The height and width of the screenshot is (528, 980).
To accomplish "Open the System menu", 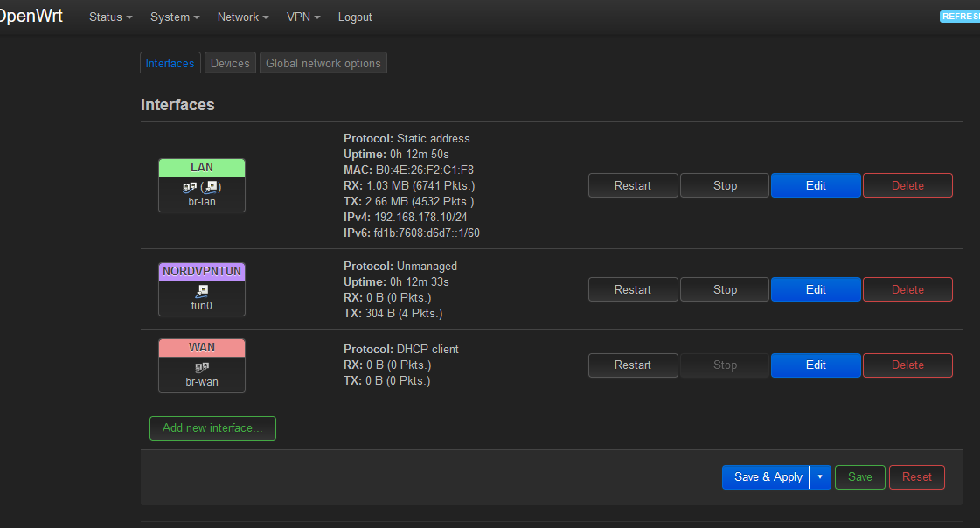I will point(174,17).
